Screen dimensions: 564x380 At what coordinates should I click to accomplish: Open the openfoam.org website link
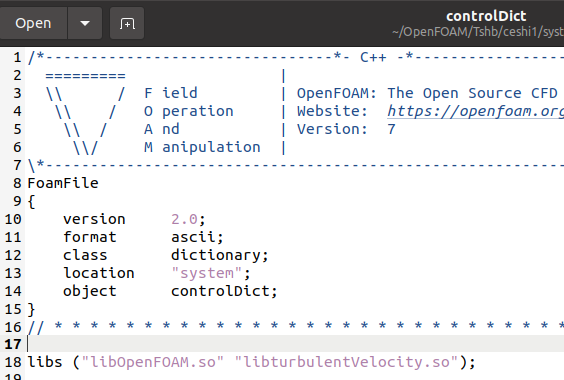[476, 111]
